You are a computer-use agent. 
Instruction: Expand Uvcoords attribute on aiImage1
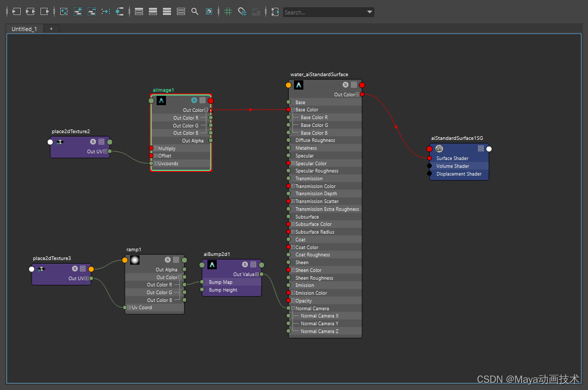coord(156,164)
